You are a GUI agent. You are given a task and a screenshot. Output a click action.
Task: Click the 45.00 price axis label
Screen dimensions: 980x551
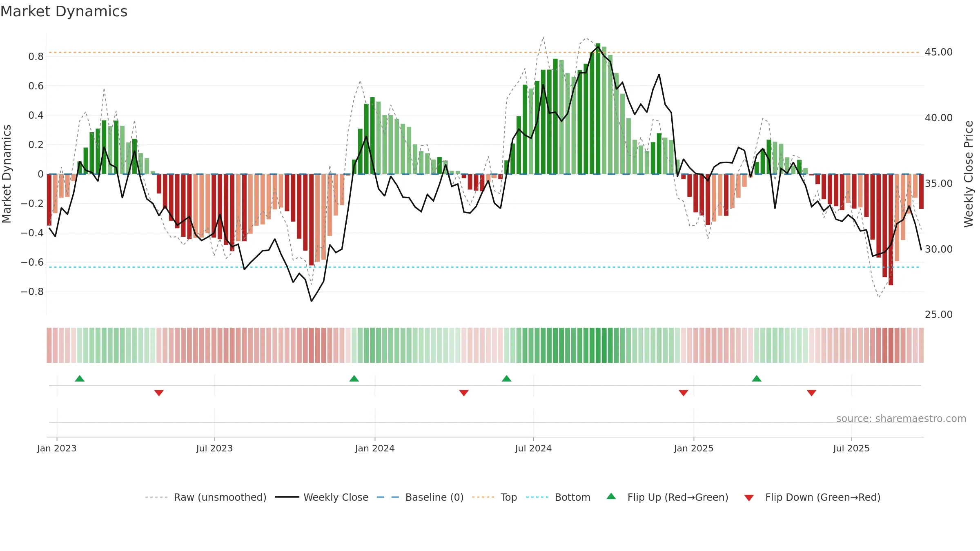(x=939, y=52)
